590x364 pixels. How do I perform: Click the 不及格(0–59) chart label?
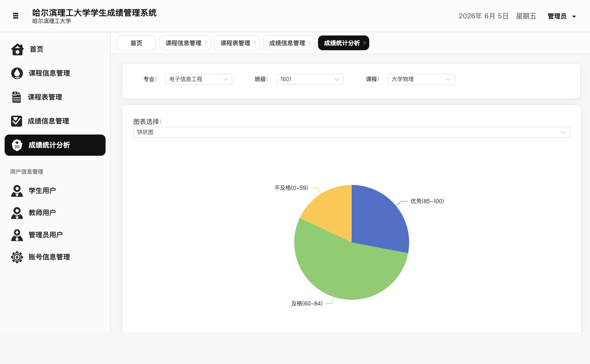pyautogui.click(x=291, y=188)
